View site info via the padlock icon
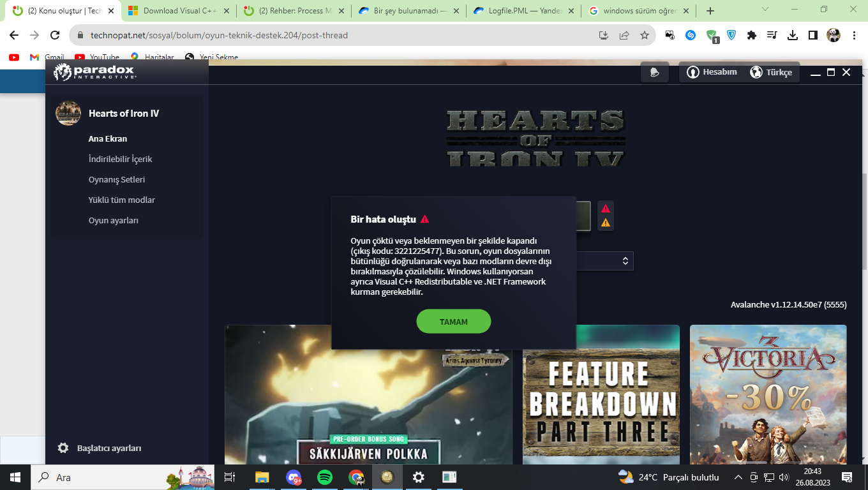This screenshot has width=868, height=490. 80,35
